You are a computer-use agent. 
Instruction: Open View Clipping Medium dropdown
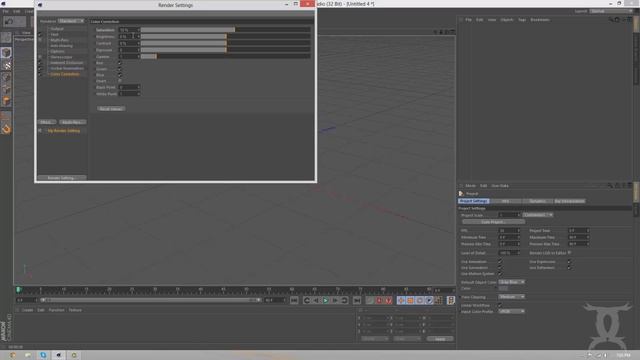coord(511,297)
